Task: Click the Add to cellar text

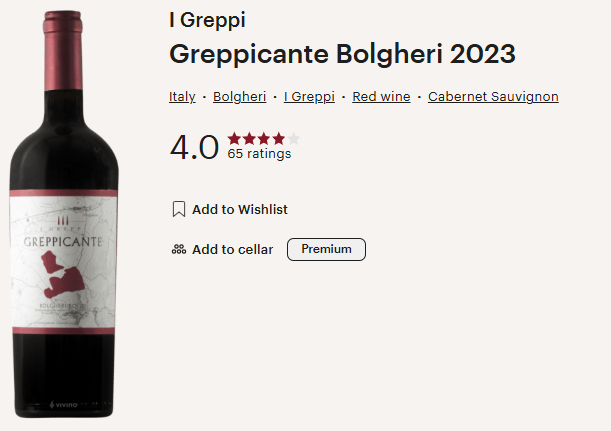Action: tap(232, 249)
